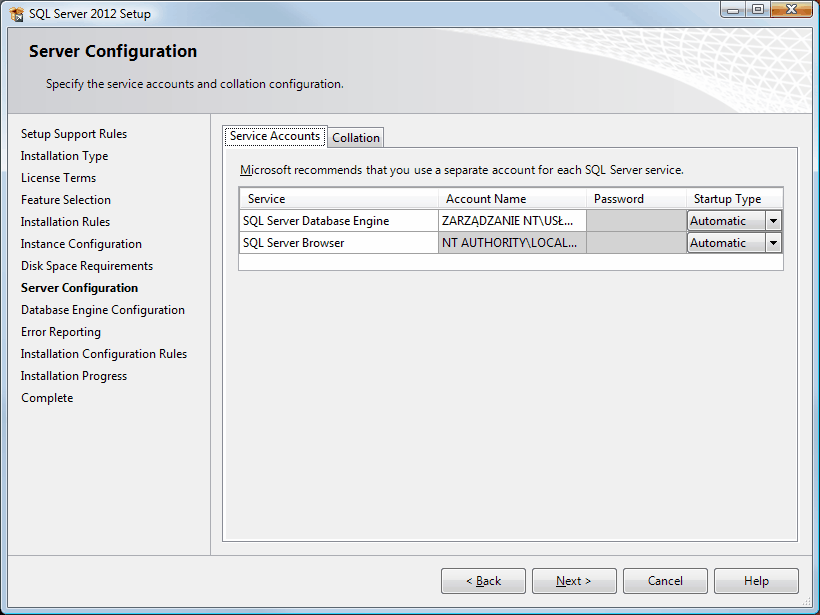
Task: Minimize the SQL Server 2012 Setup window
Action: [x=733, y=9]
